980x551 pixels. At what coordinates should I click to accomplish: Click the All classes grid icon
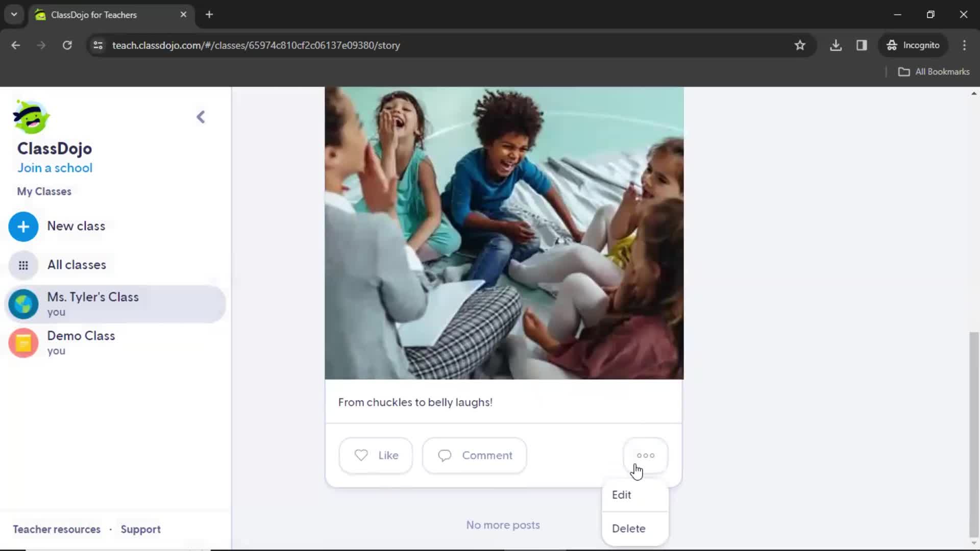coord(23,264)
